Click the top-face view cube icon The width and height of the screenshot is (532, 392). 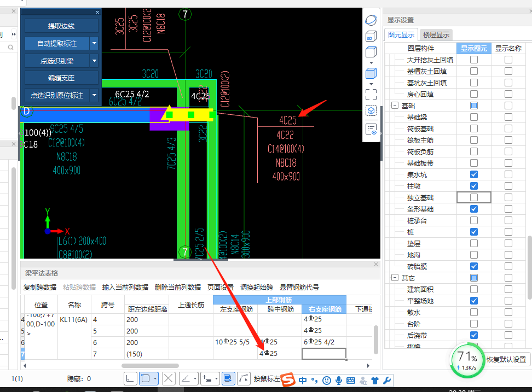(371, 52)
